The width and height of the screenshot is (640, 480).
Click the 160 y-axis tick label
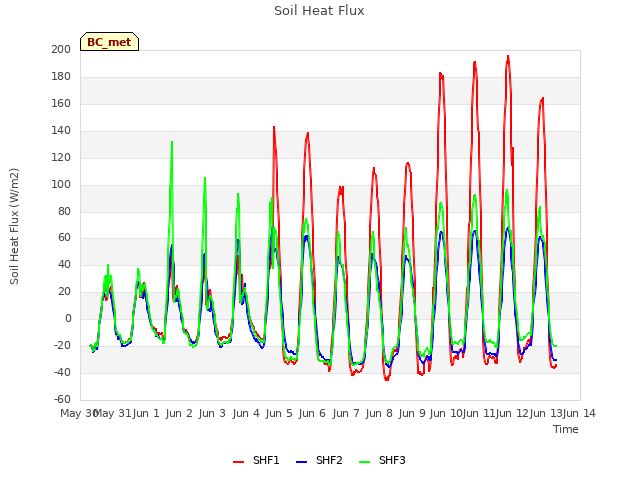61,103
